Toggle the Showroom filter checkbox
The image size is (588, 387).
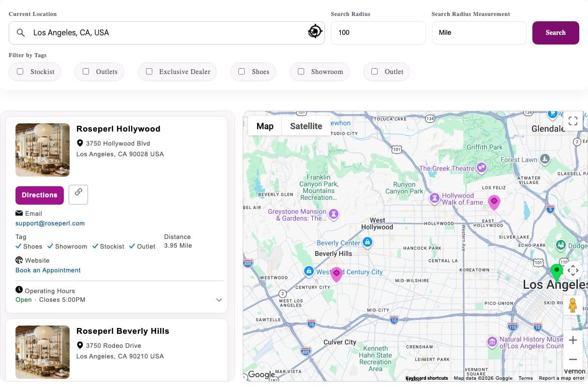click(x=301, y=72)
